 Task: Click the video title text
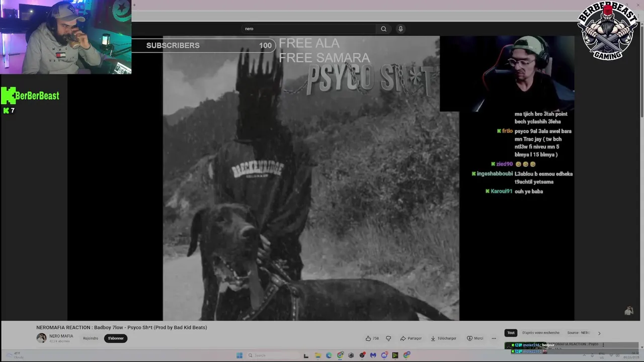pyautogui.click(x=122, y=327)
